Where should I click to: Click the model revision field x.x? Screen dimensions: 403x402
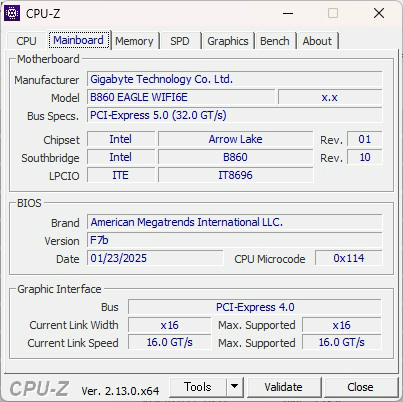pos(330,97)
